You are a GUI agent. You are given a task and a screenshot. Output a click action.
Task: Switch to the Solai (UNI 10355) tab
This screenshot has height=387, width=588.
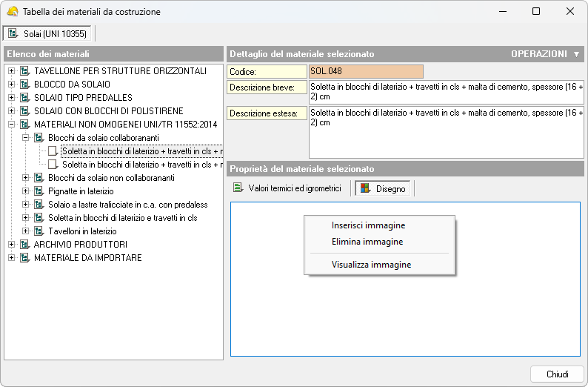pos(48,33)
